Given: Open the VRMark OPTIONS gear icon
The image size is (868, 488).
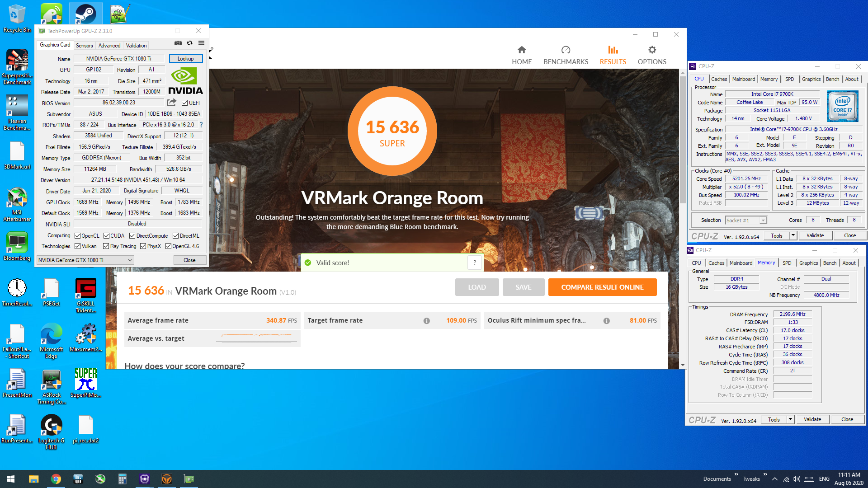Looking at the screenshot, I should pyautogui.click(x=652, y=50).
